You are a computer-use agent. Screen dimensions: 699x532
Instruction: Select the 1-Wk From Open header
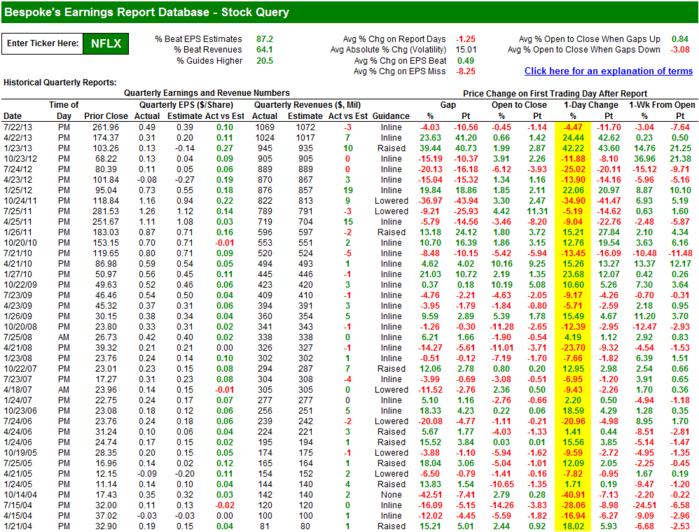pyautogui.click(x=662, y=105)
